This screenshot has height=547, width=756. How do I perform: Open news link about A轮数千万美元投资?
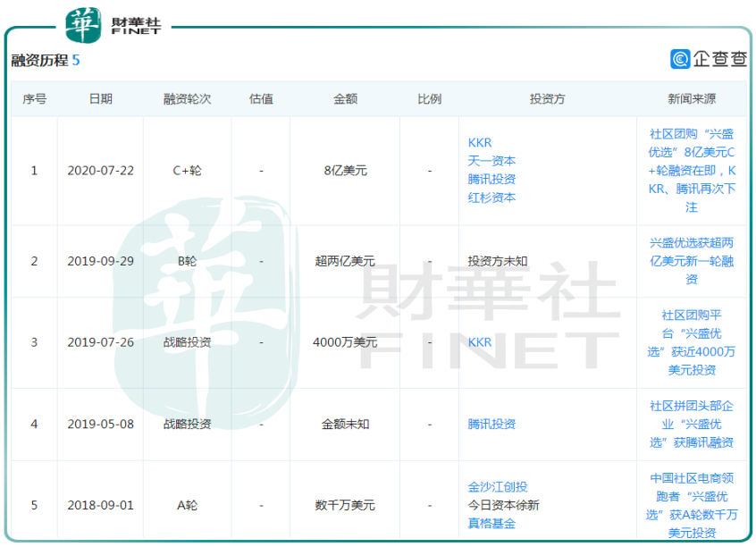pos(692,506)
